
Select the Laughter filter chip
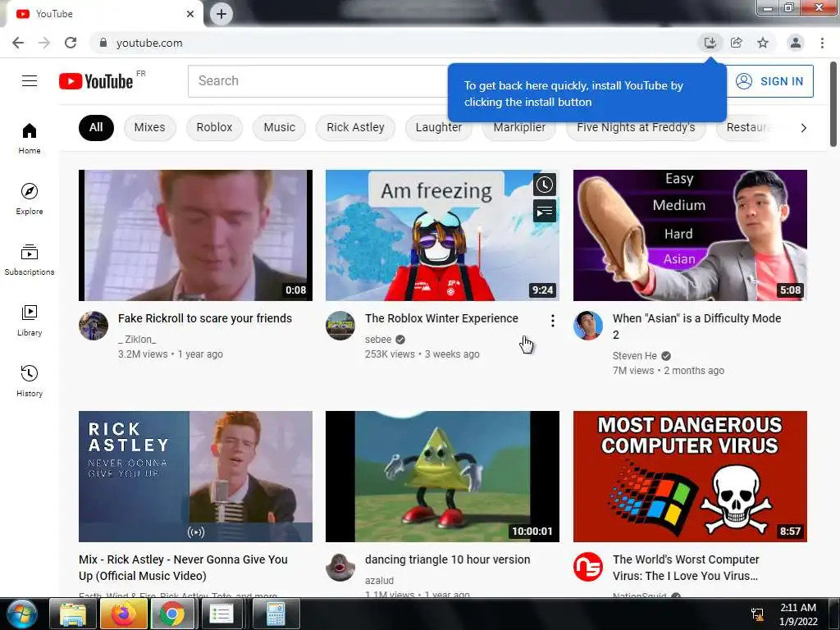click(x=438, y=127)
